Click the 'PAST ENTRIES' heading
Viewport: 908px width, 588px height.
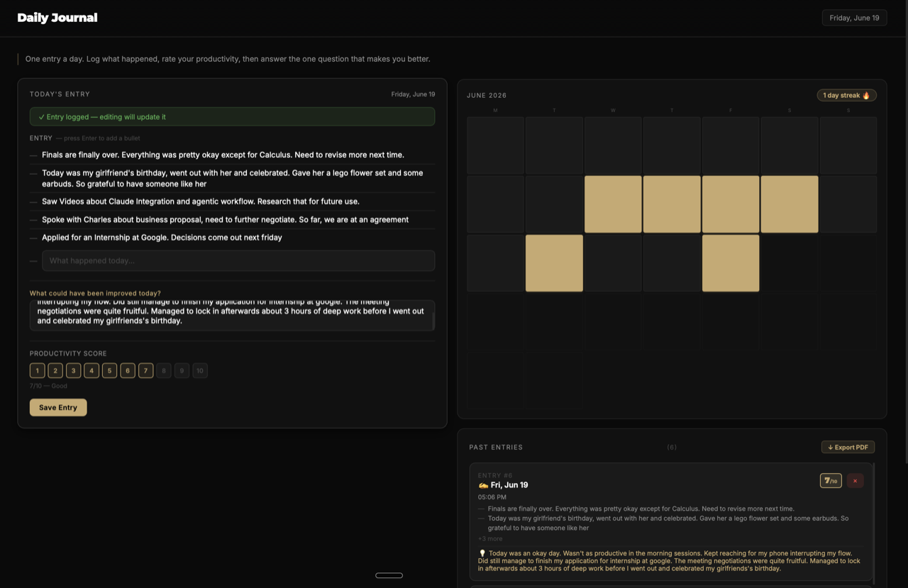[x=496, y=447]
